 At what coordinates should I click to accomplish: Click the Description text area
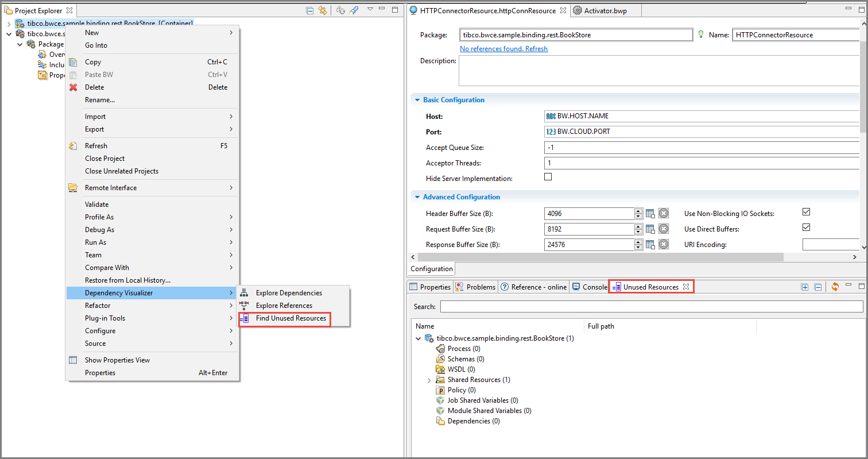click(659, 71)
